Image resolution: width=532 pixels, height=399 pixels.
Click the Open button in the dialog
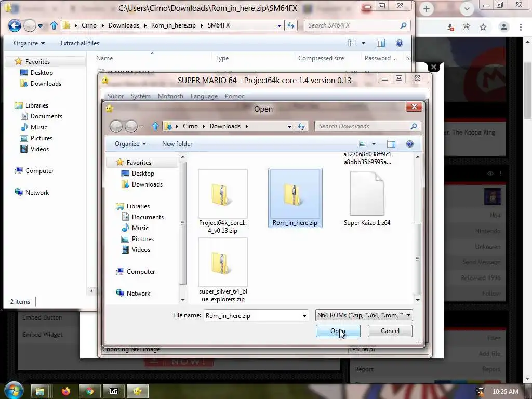(x=338, y=331)
